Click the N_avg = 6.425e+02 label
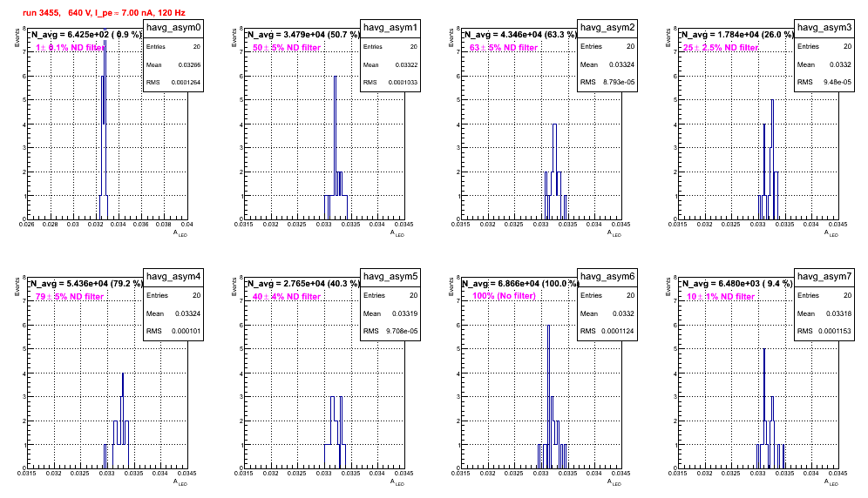868x498 pixels. 85,34
